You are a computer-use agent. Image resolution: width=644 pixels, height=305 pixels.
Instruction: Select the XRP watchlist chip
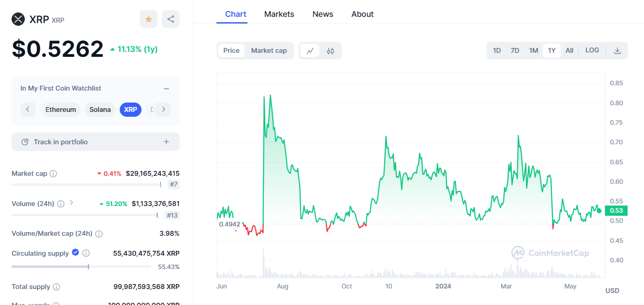pos(130,110)
